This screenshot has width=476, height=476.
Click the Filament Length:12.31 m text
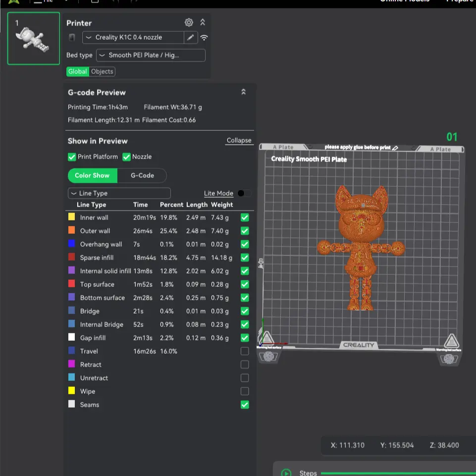104,120
